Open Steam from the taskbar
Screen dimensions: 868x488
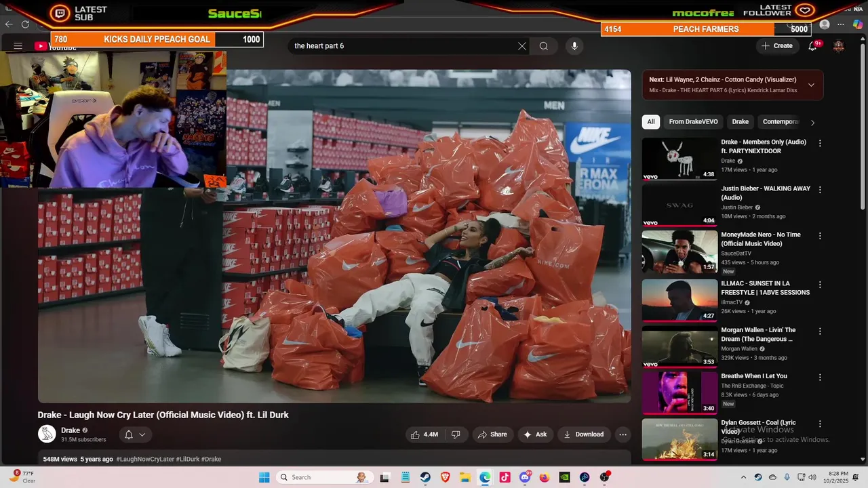[425, 477]
